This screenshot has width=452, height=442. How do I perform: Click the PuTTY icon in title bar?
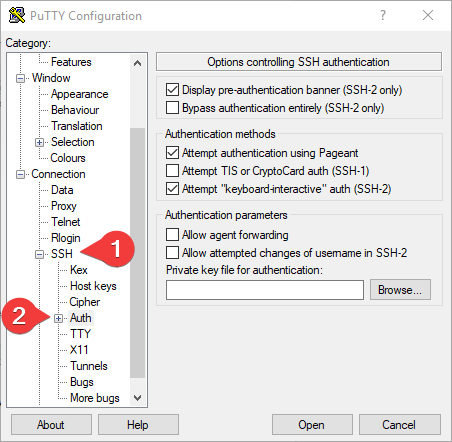point(16,15)
